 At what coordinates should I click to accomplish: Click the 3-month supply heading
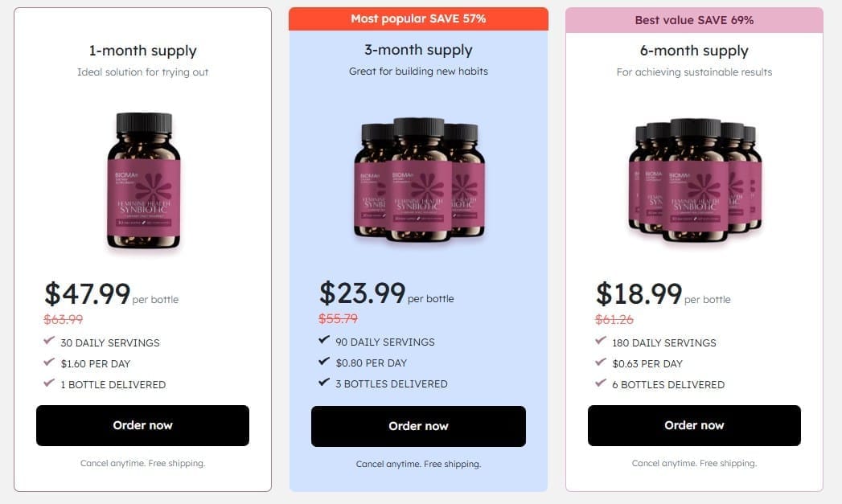[418, 50]
